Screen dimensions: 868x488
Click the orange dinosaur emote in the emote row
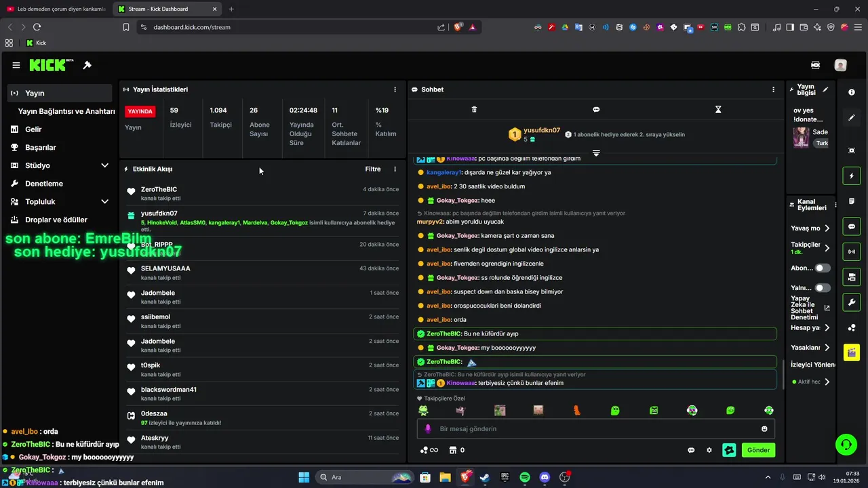(577, 410)
